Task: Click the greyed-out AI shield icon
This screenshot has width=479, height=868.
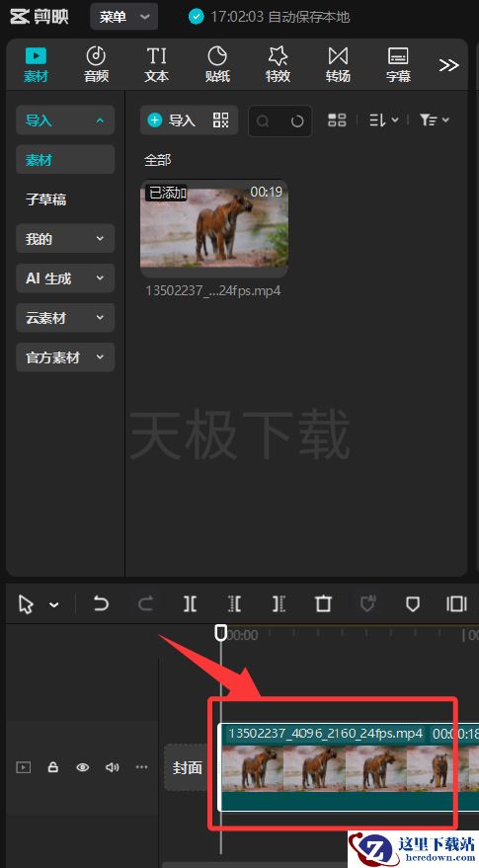Action: click(367, 604)
